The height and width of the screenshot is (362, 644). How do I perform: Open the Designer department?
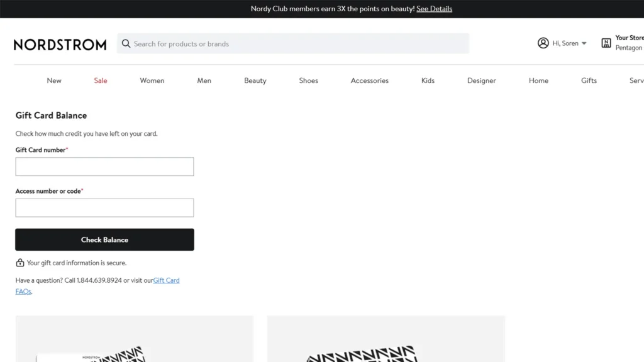click(481, 80)
